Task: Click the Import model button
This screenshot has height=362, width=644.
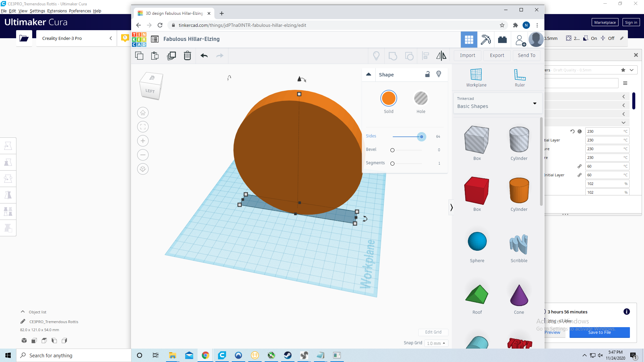Action: pos(468,55)
